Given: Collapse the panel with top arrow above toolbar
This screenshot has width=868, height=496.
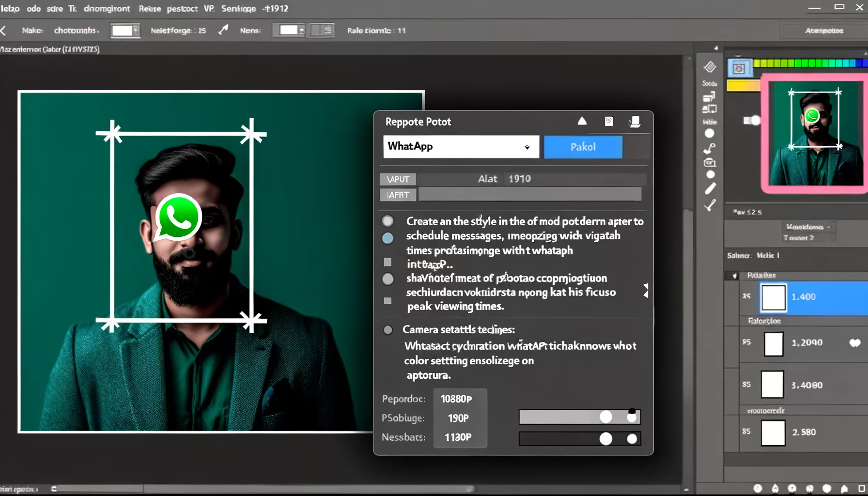Looking at the screenshot, I should pos(716,48).
